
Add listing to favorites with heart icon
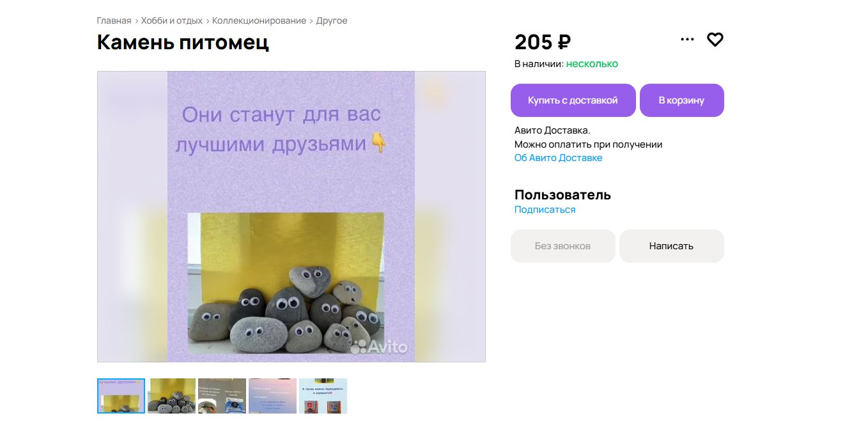(715, 40)
